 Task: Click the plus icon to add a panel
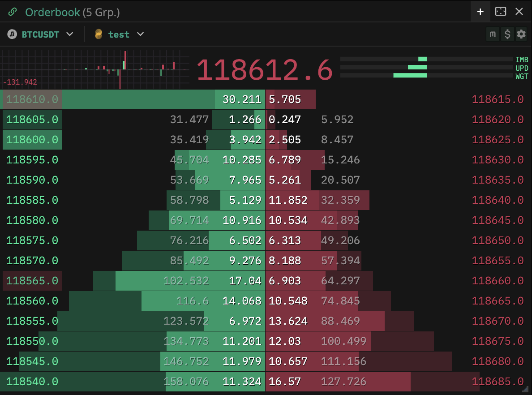[480, 12]
